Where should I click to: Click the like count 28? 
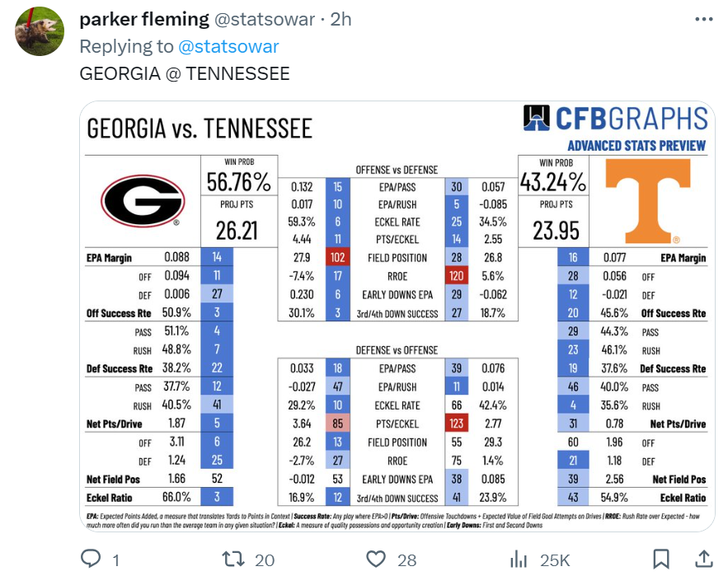(x=406, y=560)
